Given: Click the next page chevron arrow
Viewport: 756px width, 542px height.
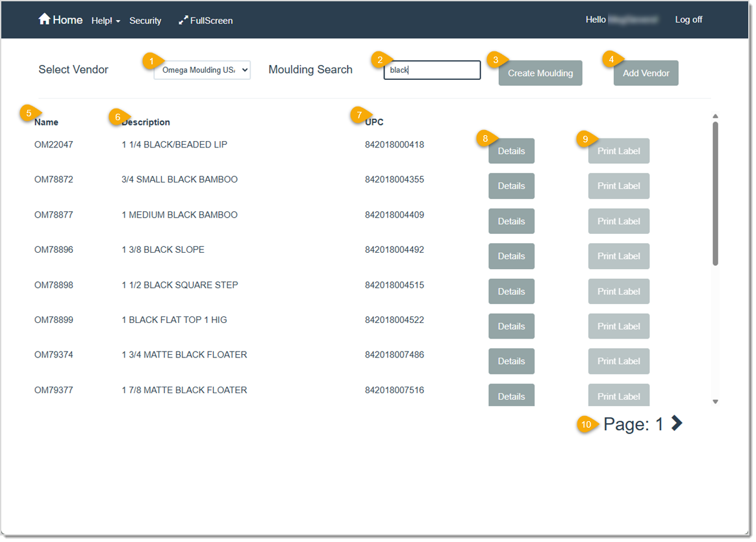Looking at the screenshot, I should coord(677,423).
